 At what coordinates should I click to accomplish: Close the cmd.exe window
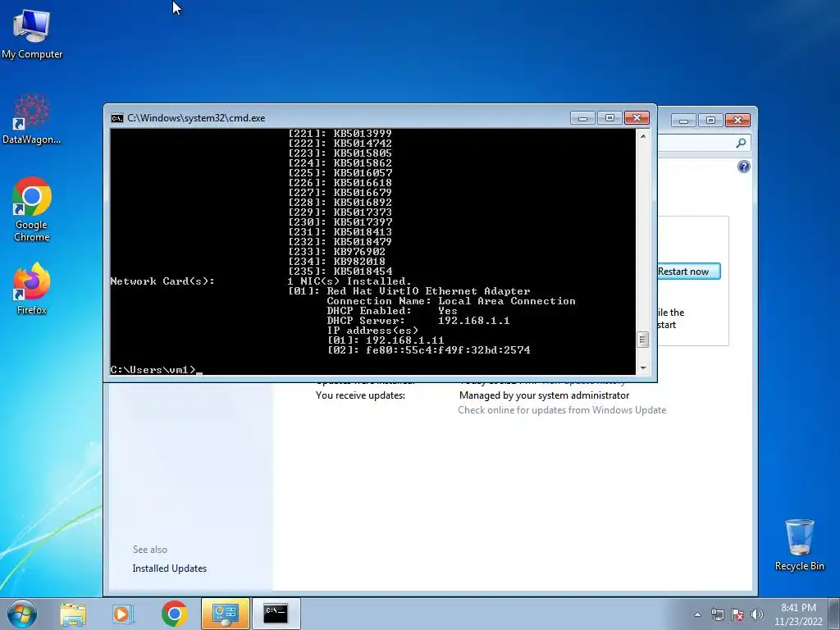pyautogui.click(x=637, y=118)
